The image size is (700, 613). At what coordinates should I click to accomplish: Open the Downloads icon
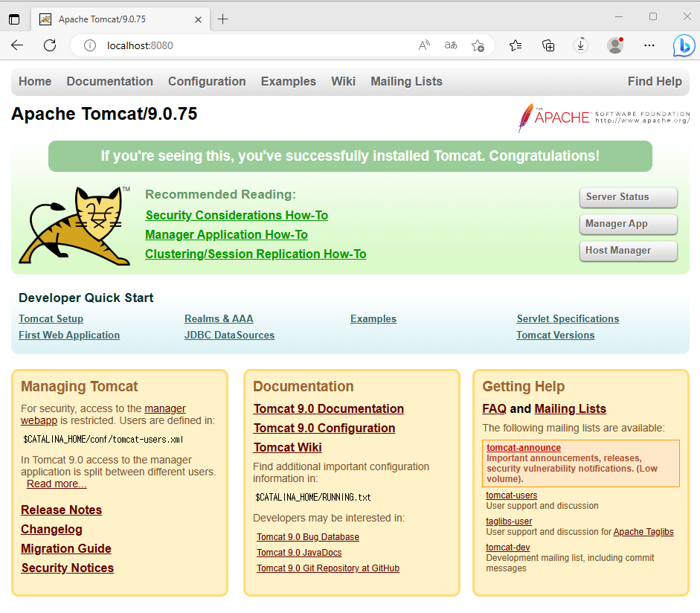click(x=580, y=45)
